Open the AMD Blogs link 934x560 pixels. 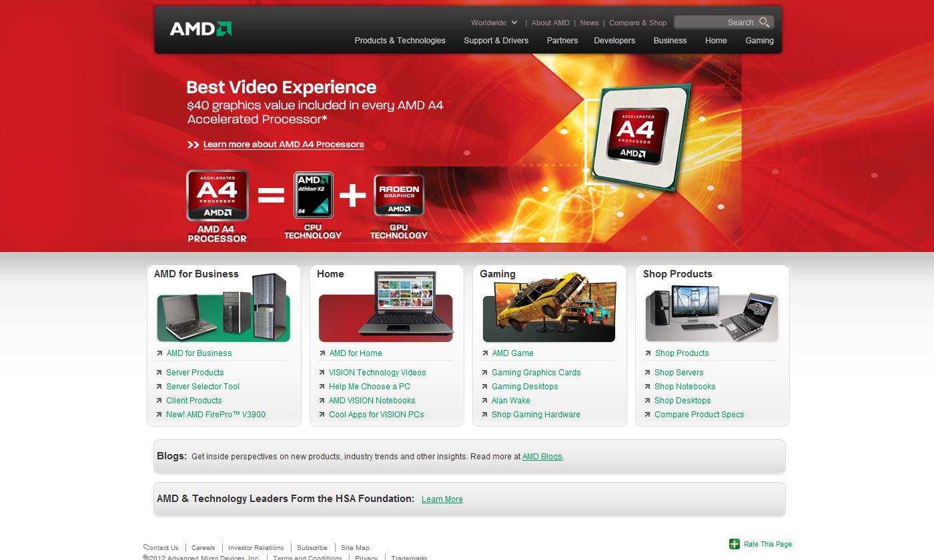542,457
